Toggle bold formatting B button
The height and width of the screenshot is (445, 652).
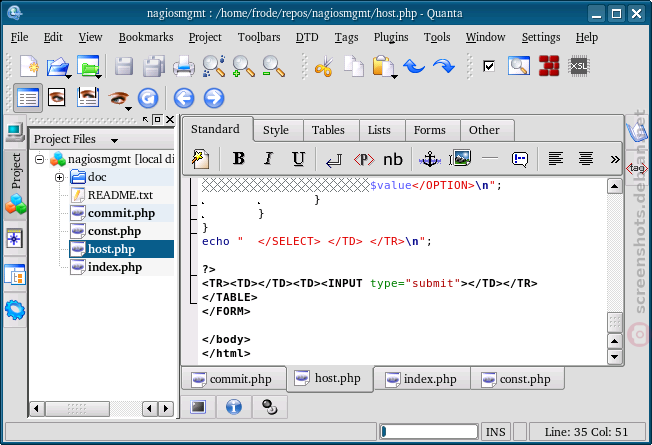239,159
